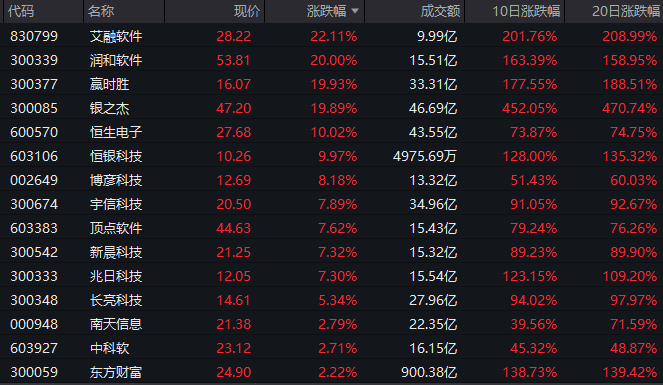Toggle the 涨跌幅 sort arrow icon
This screenshot has width=663, height=385.
(x=355, y=11)
